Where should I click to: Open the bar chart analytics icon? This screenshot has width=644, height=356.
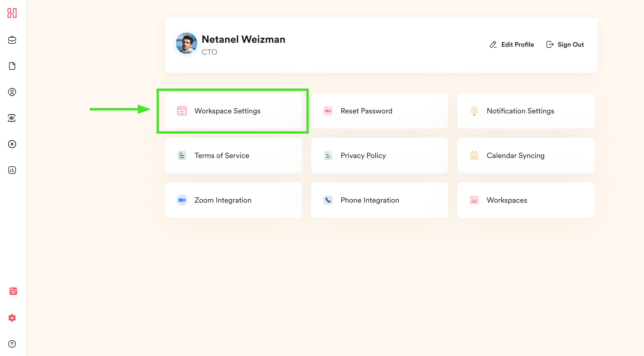[x=12, y=170]
